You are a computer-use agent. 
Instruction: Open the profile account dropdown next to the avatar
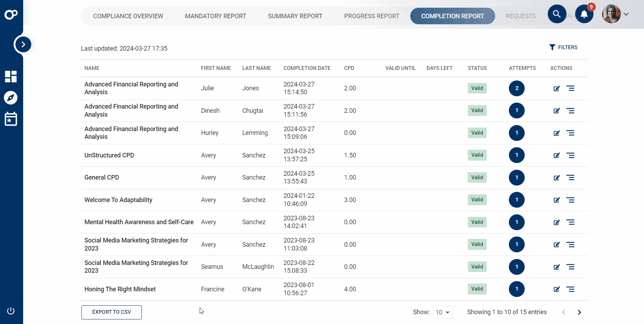tap(626, 14)
